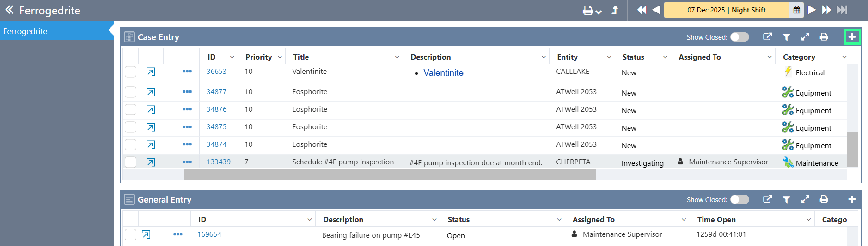Screen dimensions: 868x246
Task: Click add new General Entry plus icon
Action: click(852, 199)
